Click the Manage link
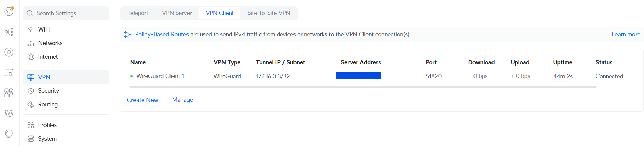The height and width of the screenshot is (146, 644). pyautogui.click(x=182, y=100)
